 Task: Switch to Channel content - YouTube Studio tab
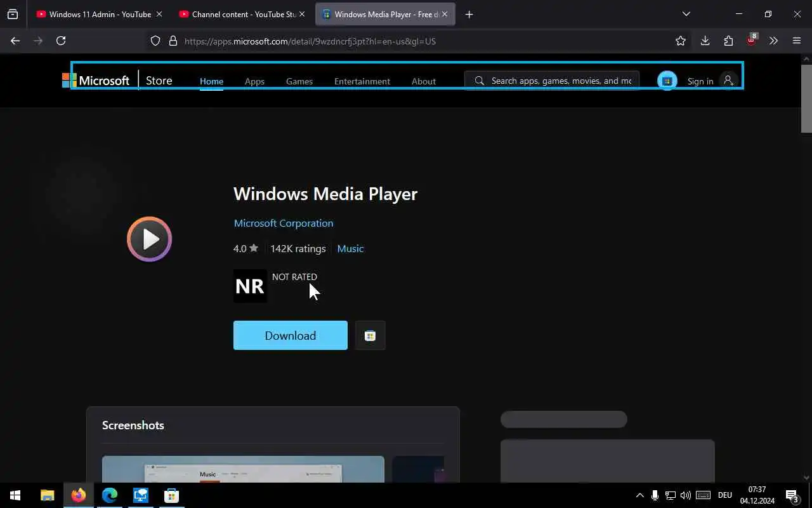click(237, 14)
